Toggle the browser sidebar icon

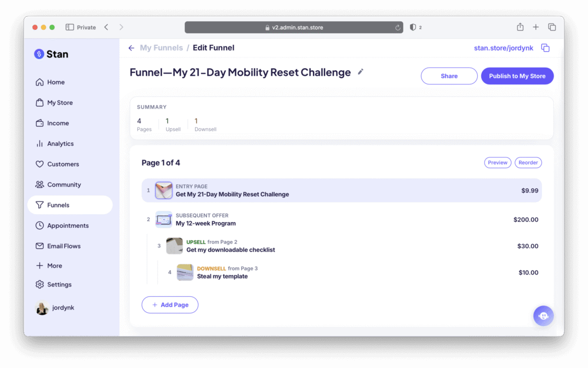(69, 28)
